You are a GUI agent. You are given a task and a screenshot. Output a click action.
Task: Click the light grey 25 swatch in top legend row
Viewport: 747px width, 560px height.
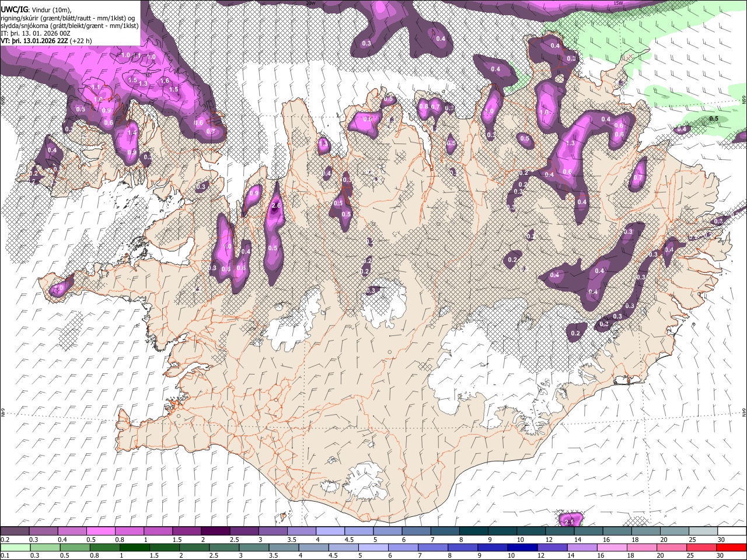[702, 531]
